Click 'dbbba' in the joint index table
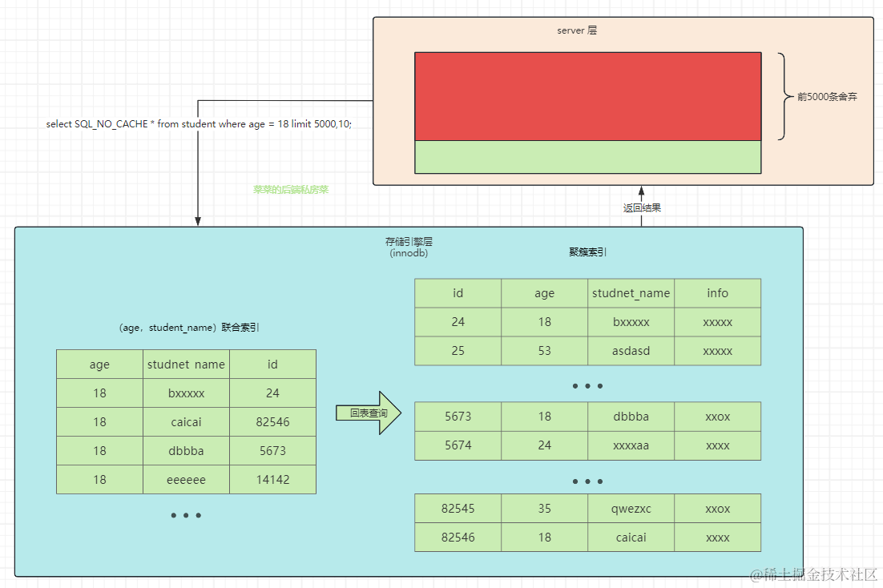This screenshot has width=883, height=588. 187,450
